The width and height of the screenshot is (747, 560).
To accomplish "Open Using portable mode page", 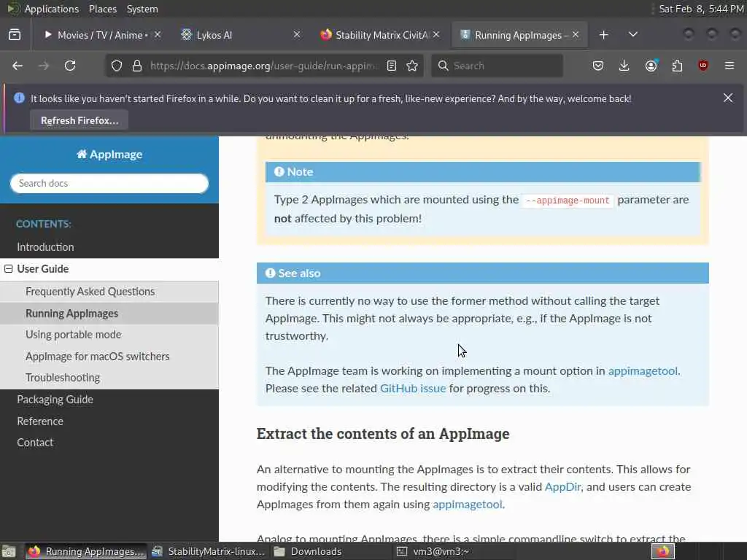I will point(74,334).
